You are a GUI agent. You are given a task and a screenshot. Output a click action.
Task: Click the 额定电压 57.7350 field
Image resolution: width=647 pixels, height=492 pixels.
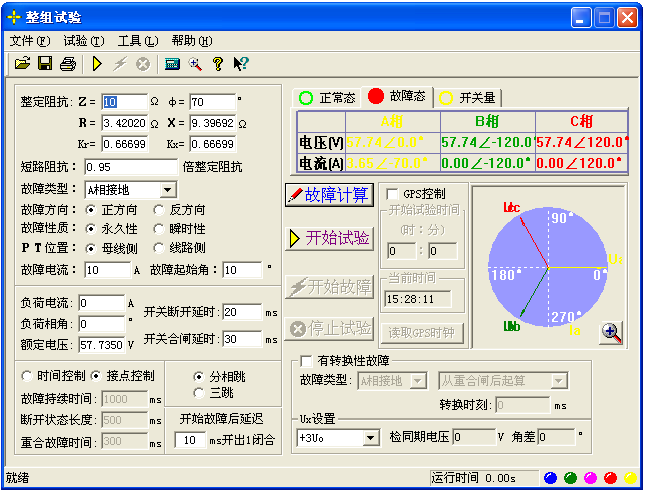point(102,345)
